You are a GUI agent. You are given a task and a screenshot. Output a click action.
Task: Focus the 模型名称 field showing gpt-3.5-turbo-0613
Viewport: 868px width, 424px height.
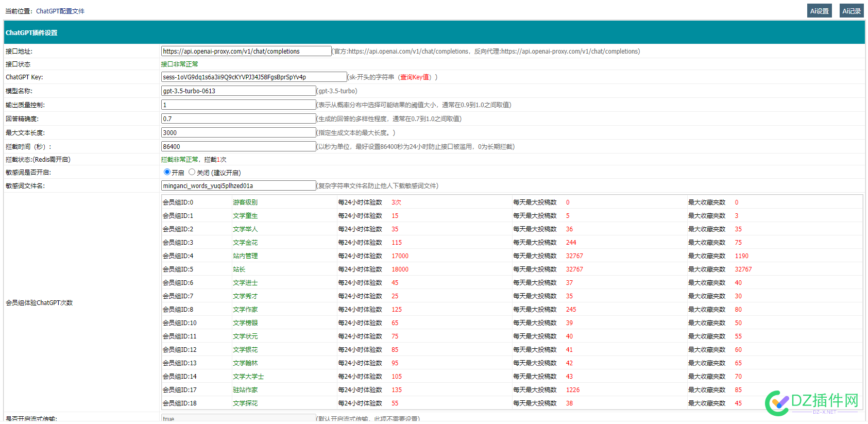pyautogui.click(x=239, y=91)
